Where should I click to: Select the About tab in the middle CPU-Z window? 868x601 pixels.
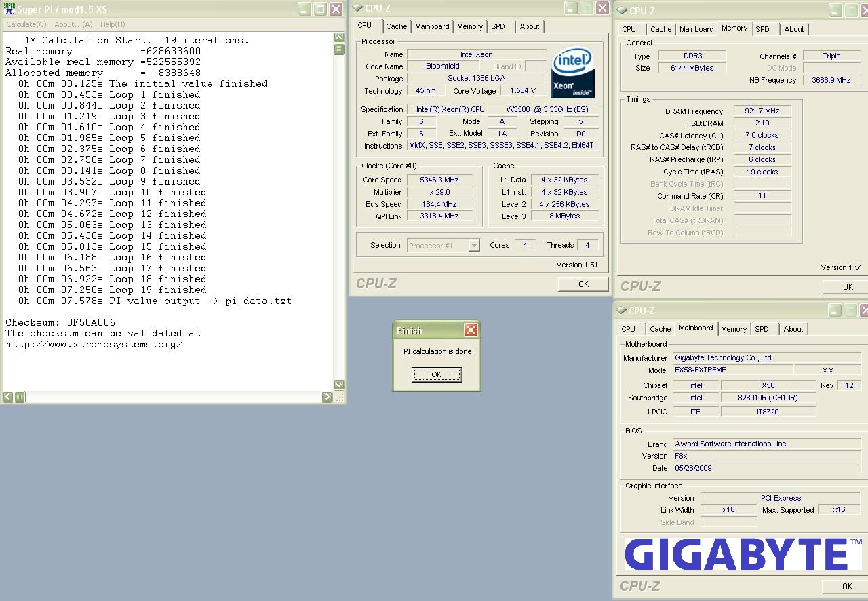tap(530, 26)
